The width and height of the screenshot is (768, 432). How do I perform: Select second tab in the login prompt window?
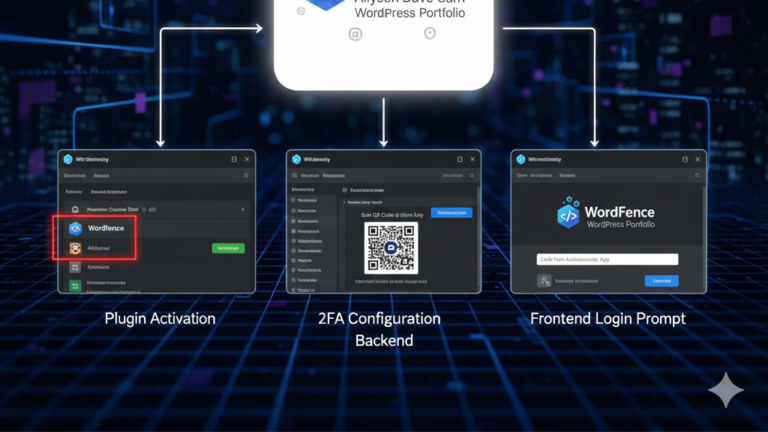coord(567,175)
